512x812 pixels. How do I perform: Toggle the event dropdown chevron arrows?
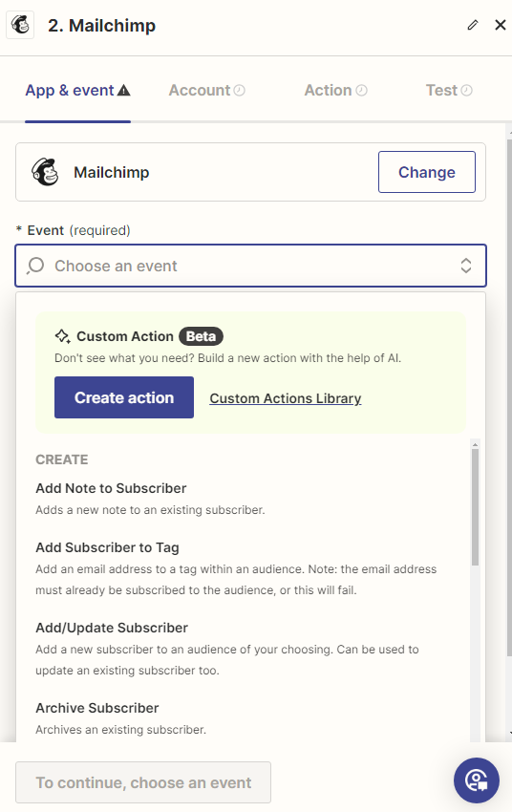tap(466, 266)
